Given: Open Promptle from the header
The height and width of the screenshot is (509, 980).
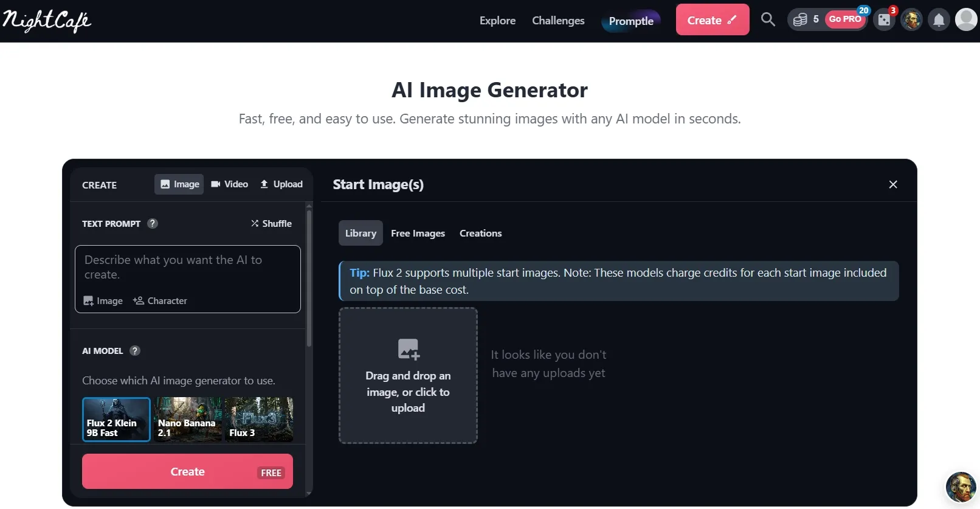Looking at the screenshot, I should (631, 21).
